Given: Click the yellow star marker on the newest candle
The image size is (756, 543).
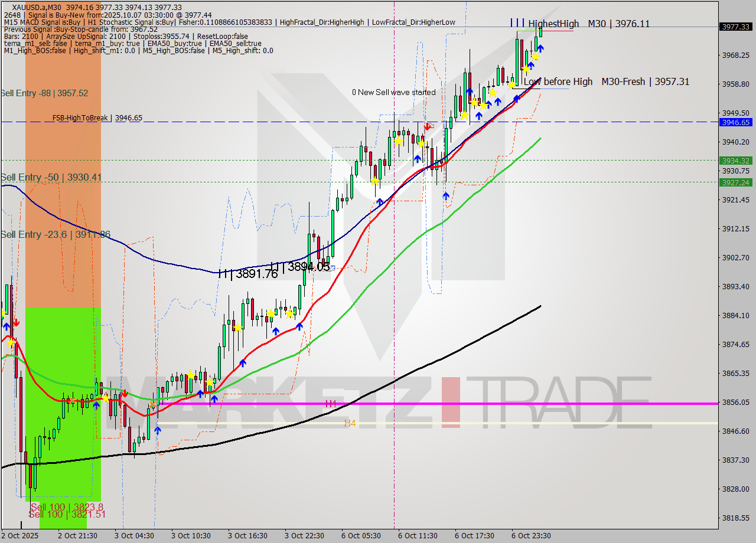Looking at the screenshot, I should [536, 57].
